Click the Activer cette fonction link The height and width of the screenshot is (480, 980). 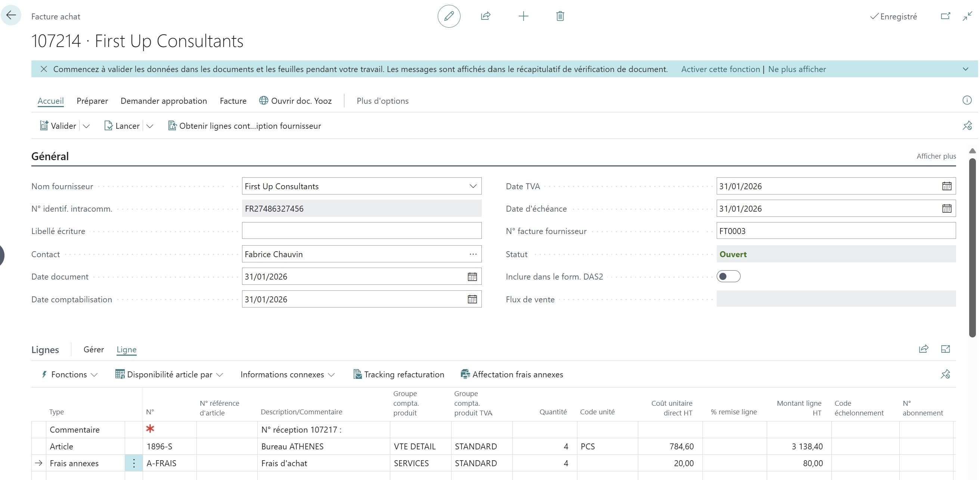(x=720, y=69)
